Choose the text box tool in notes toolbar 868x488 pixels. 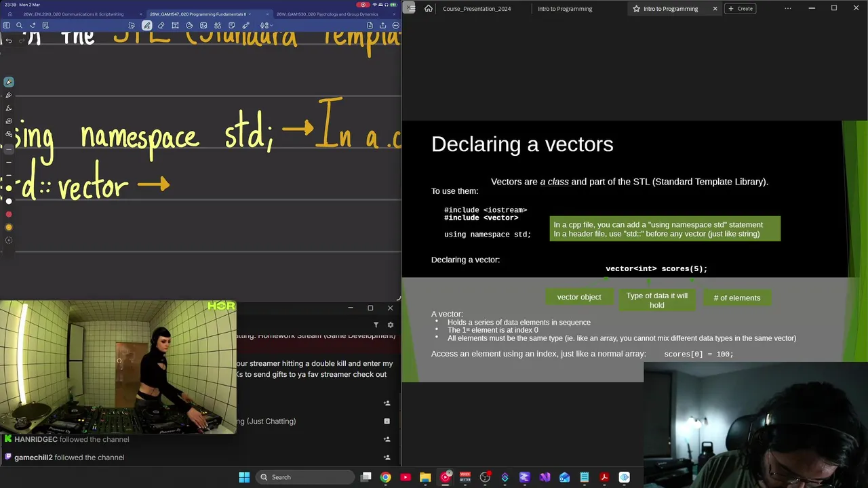(175, 25)
